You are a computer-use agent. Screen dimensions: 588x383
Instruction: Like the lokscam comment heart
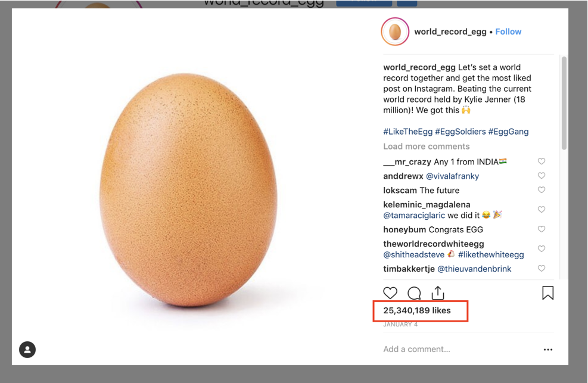[542, 189]
